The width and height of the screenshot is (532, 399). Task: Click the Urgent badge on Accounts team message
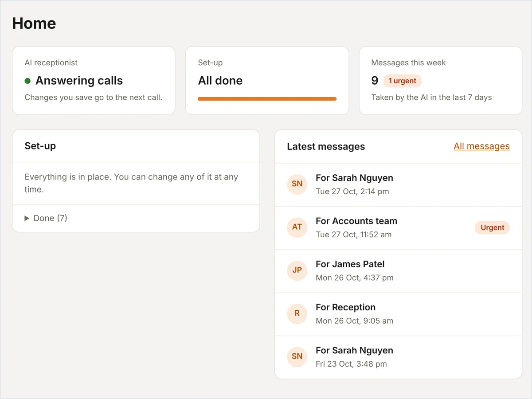coord(493,227)
